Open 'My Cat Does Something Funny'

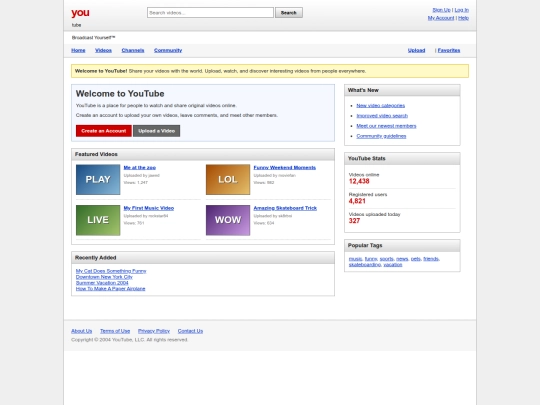[x=111, y=271]
